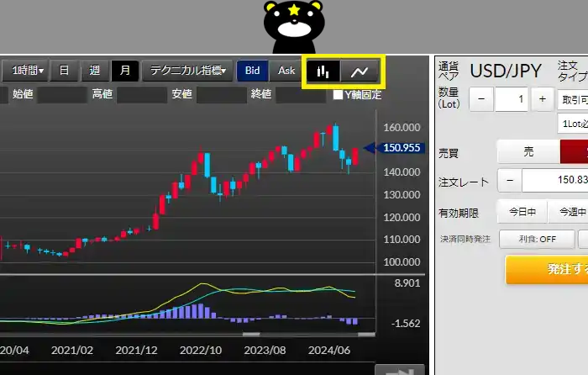Increase Lot quantity with plus button
This screenshot has width=588, height=375.
pos(543,99)
